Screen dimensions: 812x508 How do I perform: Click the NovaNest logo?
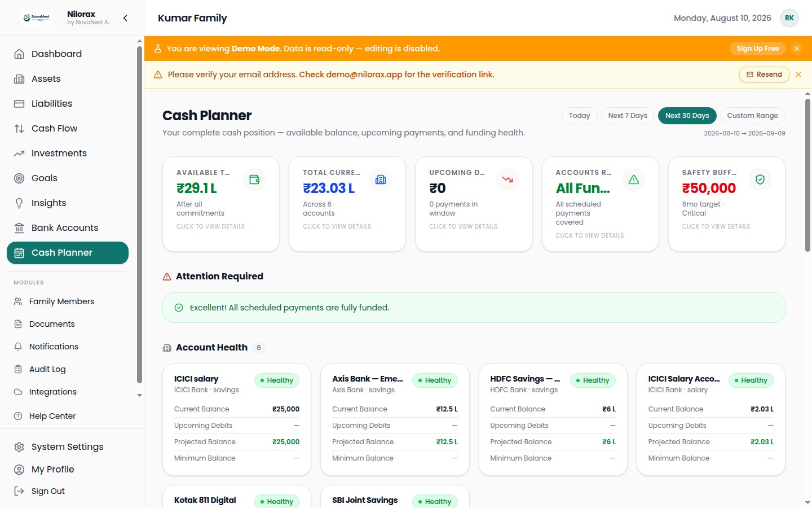(x=37, y=18)
